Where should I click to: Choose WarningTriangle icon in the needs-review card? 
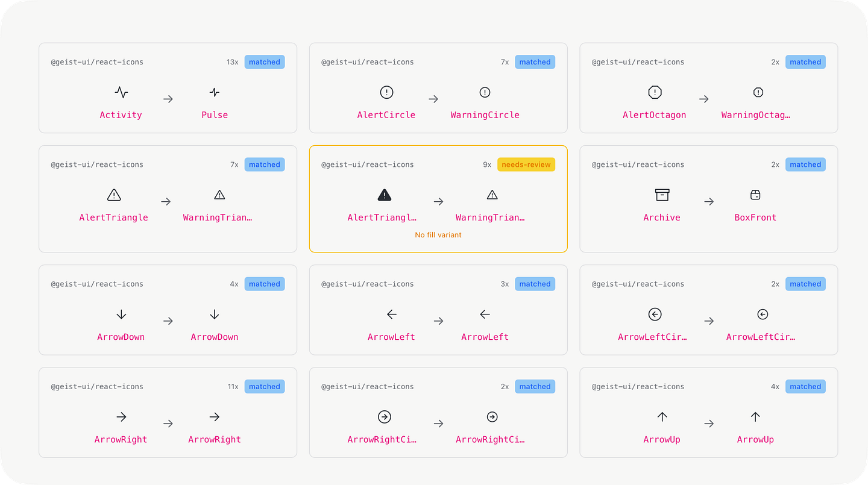pos(492,195)
